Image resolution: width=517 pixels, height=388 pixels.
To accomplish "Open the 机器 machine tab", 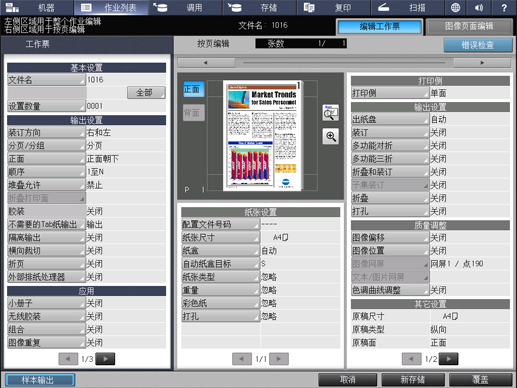I will pyautogui.click(x=37, y=7).
